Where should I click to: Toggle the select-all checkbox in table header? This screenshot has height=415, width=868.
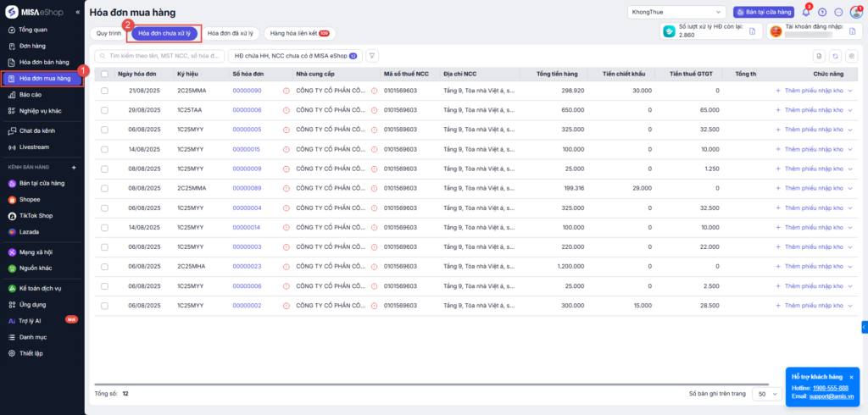[104, 74]
